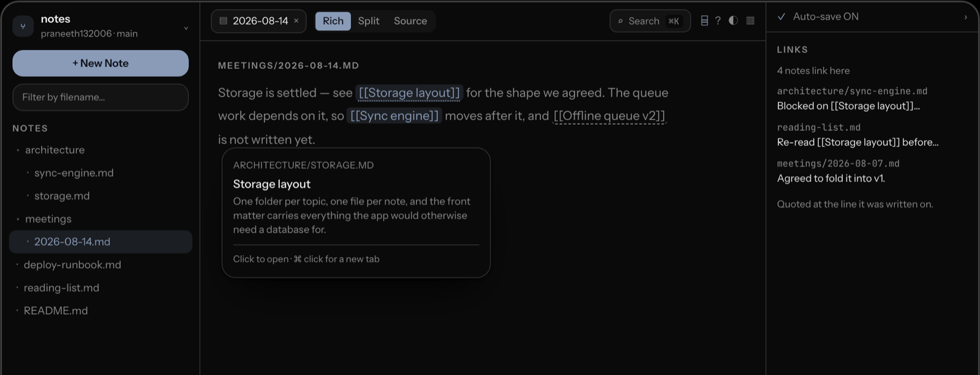Click the quote 'Re-read [[Storage layout]] before...'
The height and width of the screenshot is (375, 980).
pos(858,142)
